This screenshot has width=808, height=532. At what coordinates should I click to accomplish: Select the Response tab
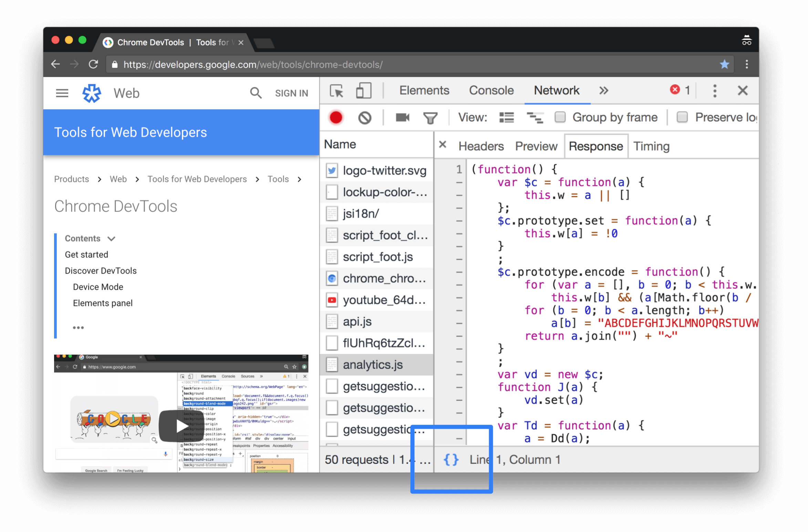[595, 146]
